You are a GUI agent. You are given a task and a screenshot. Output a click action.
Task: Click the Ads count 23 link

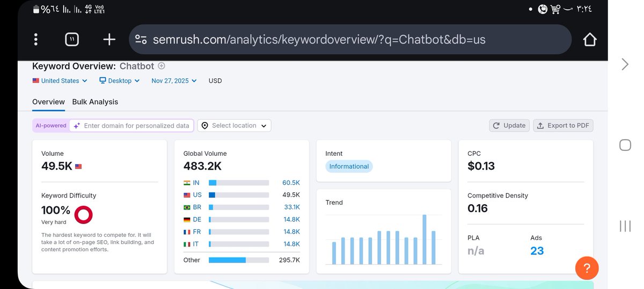coord(537,250)
